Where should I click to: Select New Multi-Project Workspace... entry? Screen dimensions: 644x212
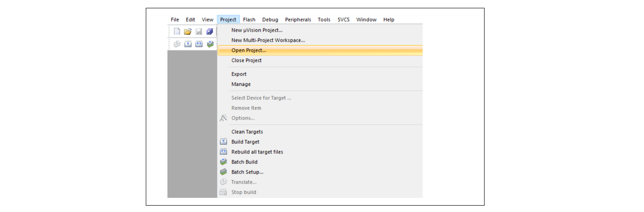[x=268, y=40]
